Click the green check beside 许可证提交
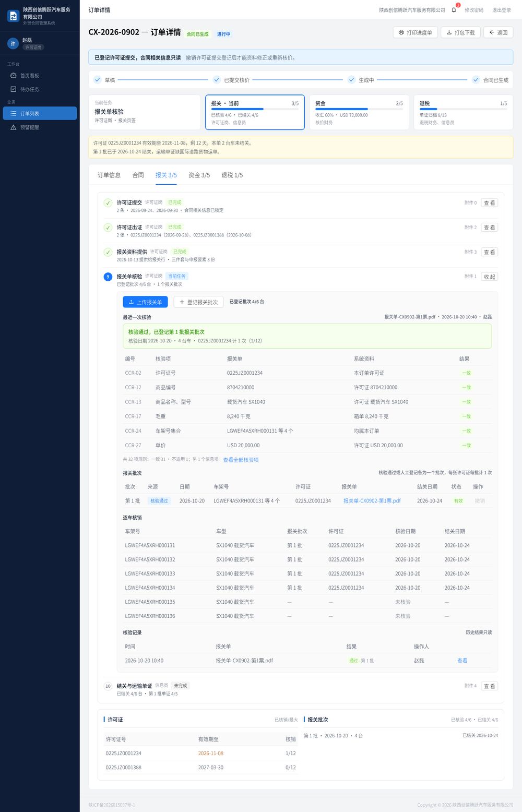Screen dimensions: 522x812 tap(108, 203)
